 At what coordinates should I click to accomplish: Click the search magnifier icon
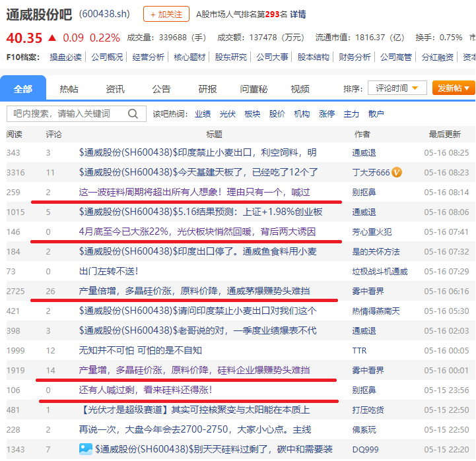coord(133,113)
